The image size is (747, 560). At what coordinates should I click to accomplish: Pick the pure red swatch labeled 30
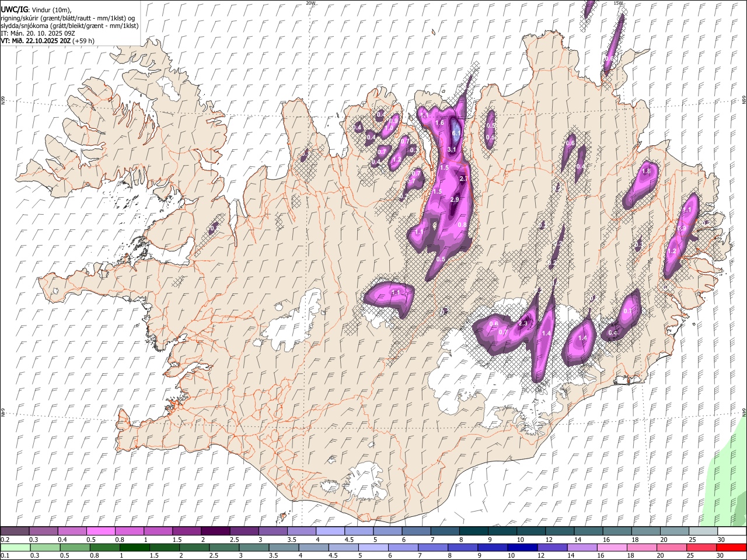click(732, 547)
